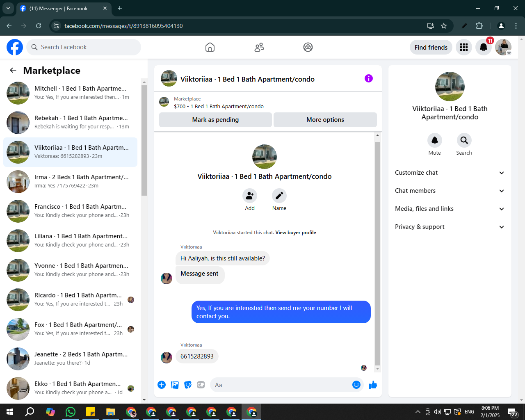Click the conversation list scrollbar
The height and width of the screenshot is (420, 525).
coord(144,140)
